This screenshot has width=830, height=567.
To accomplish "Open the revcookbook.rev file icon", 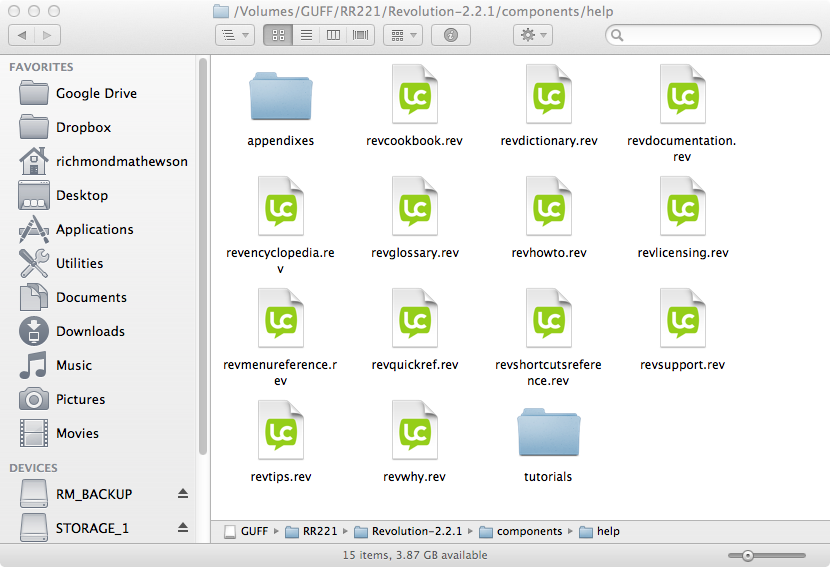I will pyautogui.click(x=414, y=96).
